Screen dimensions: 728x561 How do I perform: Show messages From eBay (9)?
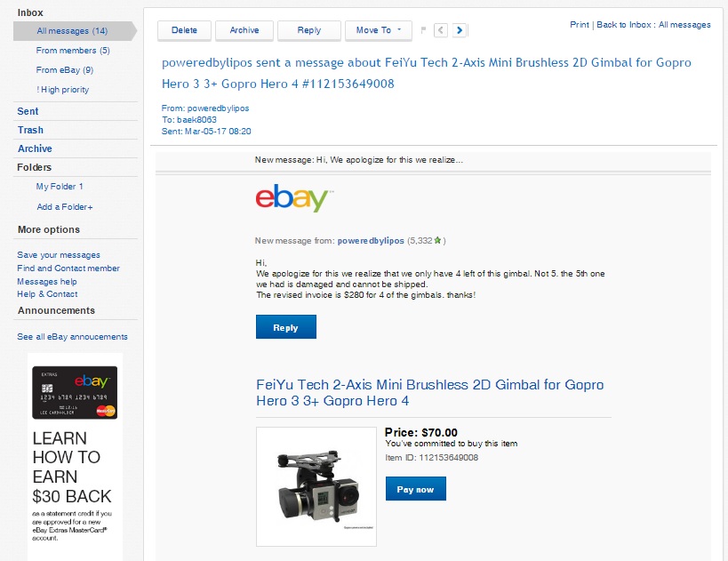(64, 70)
